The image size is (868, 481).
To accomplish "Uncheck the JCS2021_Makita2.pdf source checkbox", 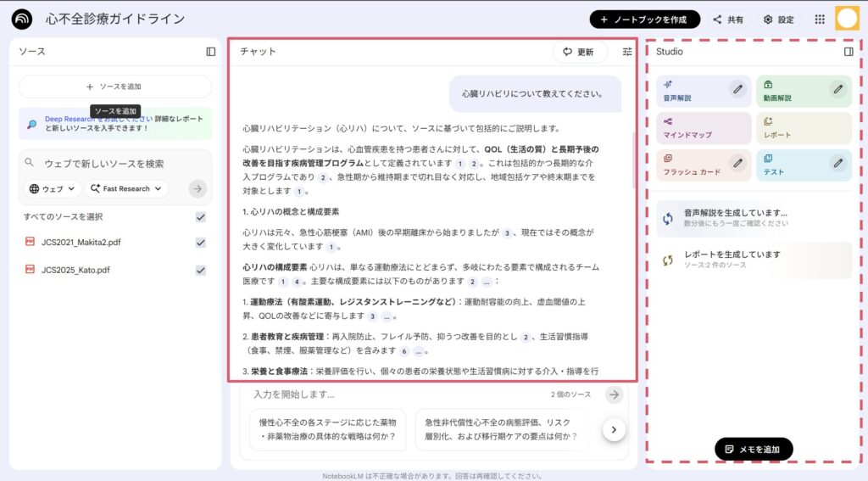I will click(x=201, y=243).
